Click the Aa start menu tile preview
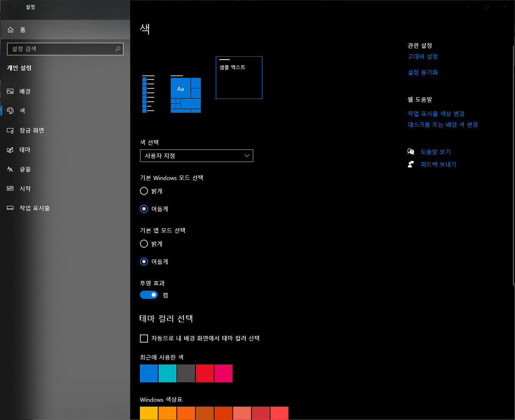 click(x=180, y=89)
